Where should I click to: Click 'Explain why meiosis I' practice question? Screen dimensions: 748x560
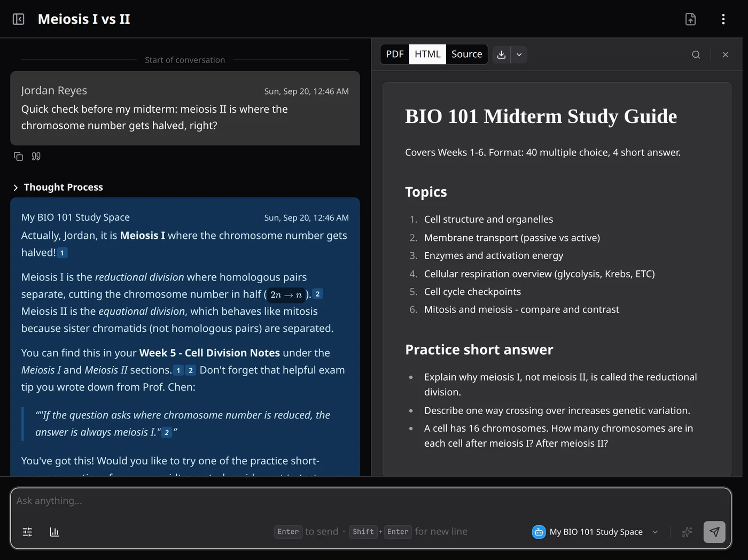pyautogui.click(x=560, y=384)
